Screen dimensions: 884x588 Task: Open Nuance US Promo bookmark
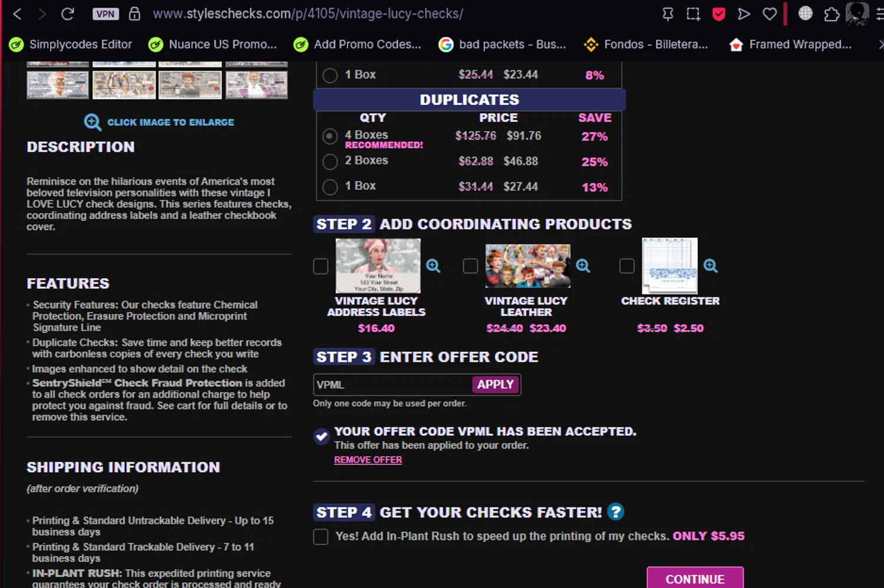click(213, 44)
